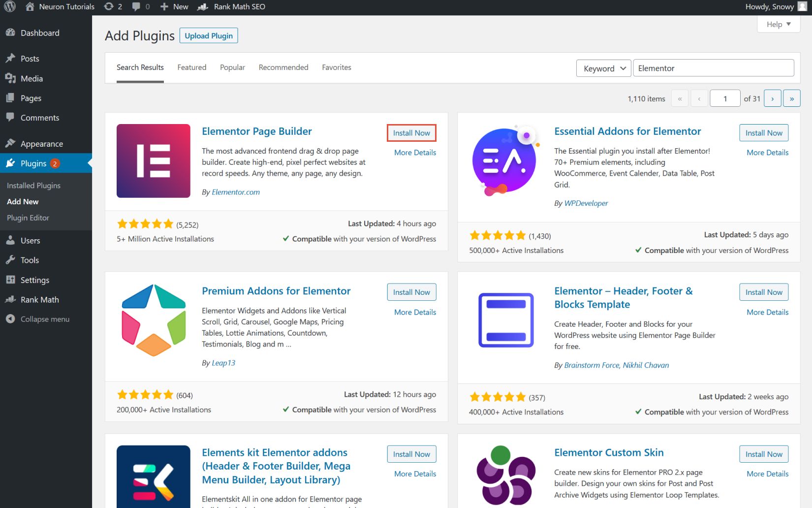The width and height of the screenshot is (812, 508).
Task: Open the Dashboard gauge icon
Action: 11,32
